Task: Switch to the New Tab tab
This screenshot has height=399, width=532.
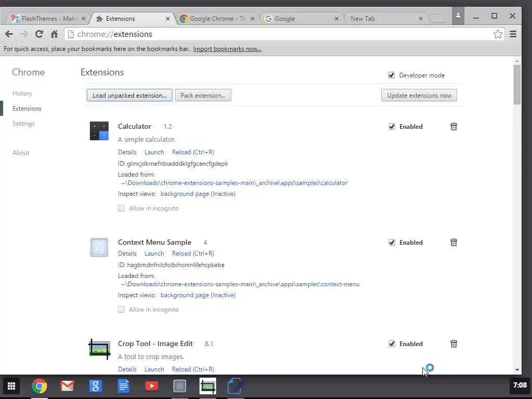Action: click(x=385, y=19)
